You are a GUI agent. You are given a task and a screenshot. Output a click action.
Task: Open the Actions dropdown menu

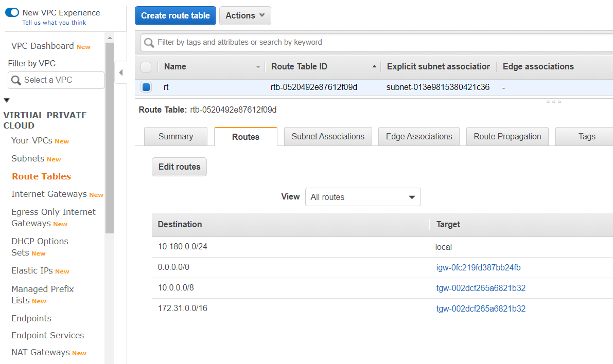click(x=245, y=15)
